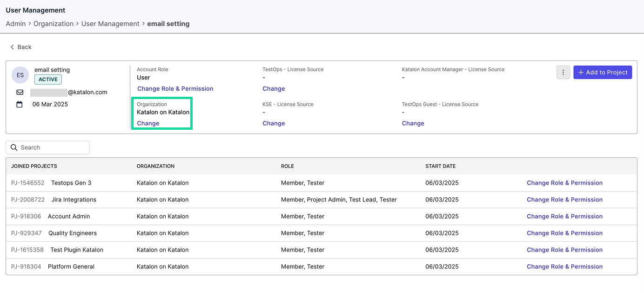Click the Jira Integrations project name

(x=74, y=200)
